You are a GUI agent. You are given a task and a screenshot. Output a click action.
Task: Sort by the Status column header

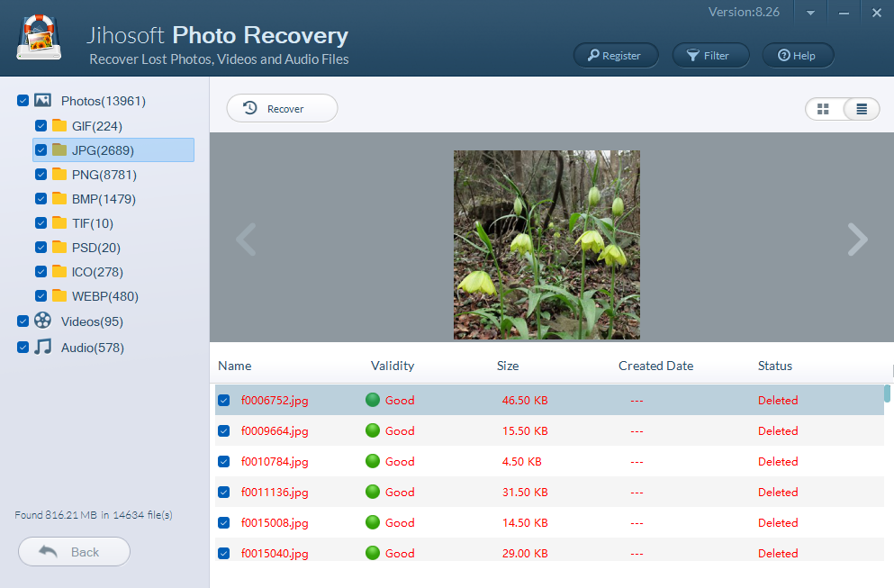775,366
